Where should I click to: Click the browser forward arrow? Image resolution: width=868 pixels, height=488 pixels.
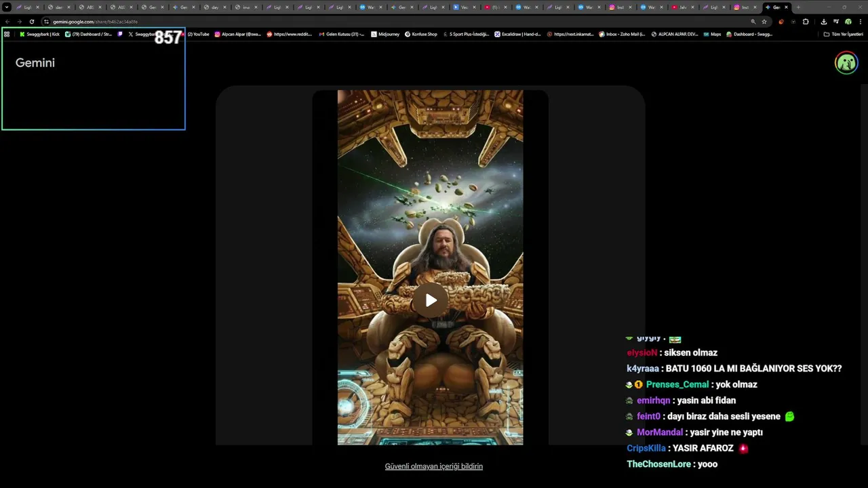[x=19, y=22]
